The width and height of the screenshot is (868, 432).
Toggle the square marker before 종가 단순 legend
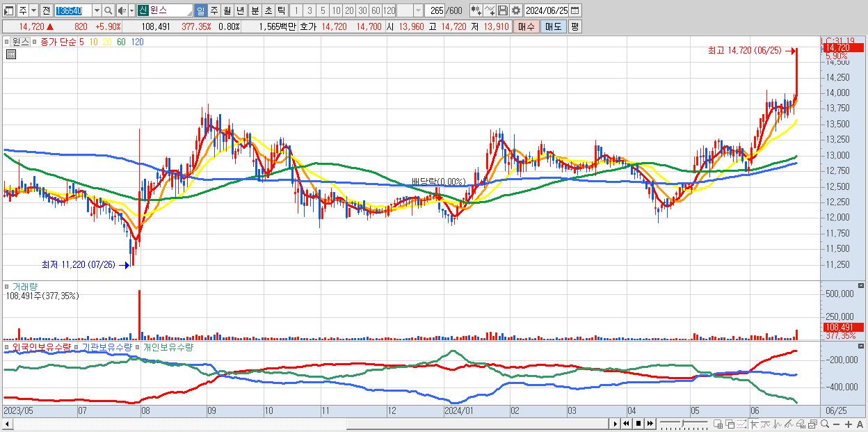35,41
